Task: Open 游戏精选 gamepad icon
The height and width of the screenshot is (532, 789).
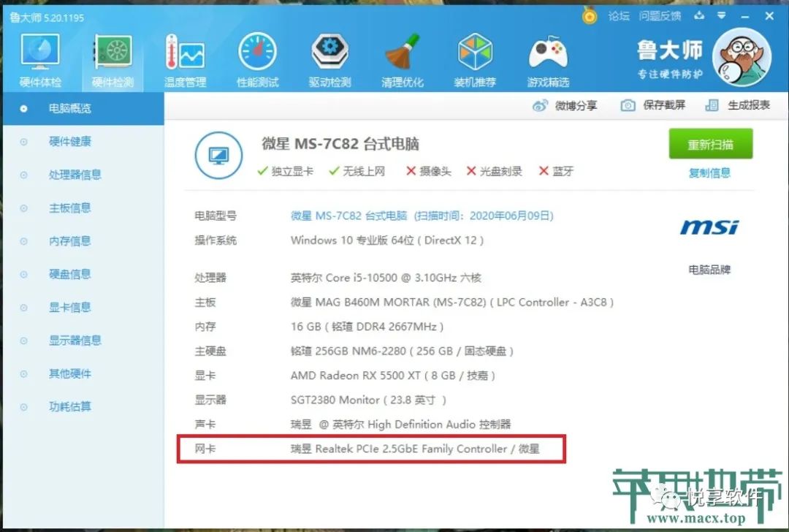Action: pos(548,61)
